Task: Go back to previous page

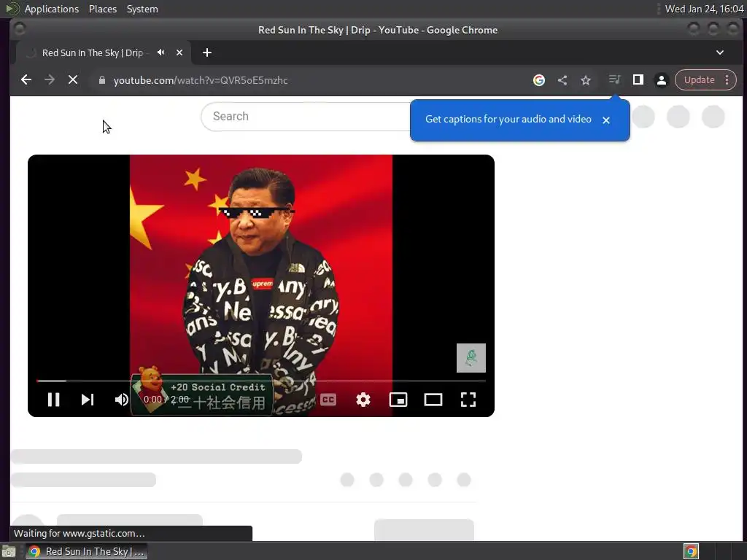Action: coord(26,80)
